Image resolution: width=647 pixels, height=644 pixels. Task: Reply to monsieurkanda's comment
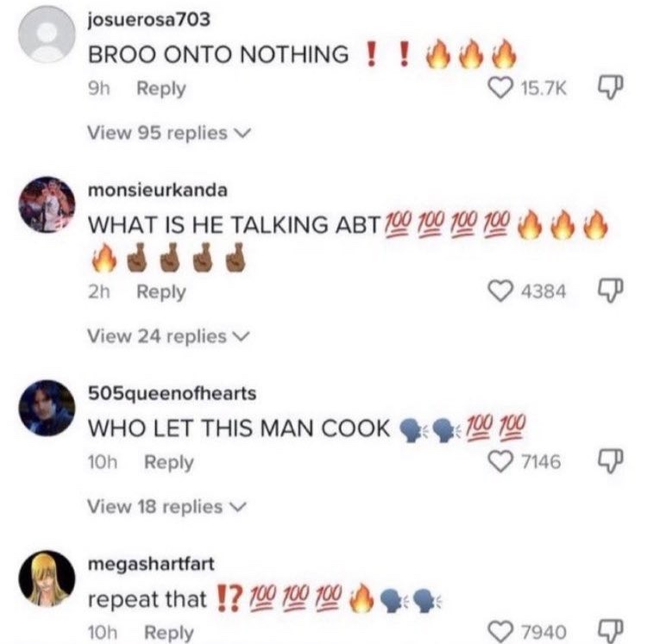(x=161, y=292)
